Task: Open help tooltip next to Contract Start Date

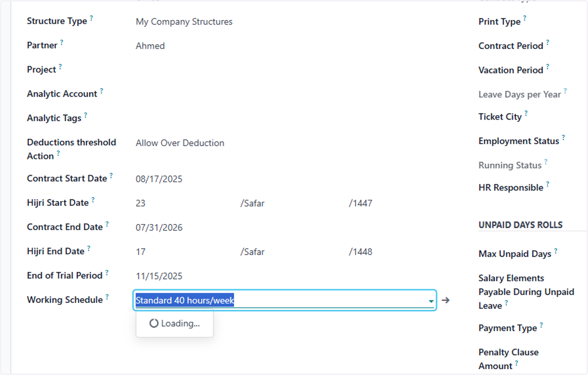Action: (111, 176)
